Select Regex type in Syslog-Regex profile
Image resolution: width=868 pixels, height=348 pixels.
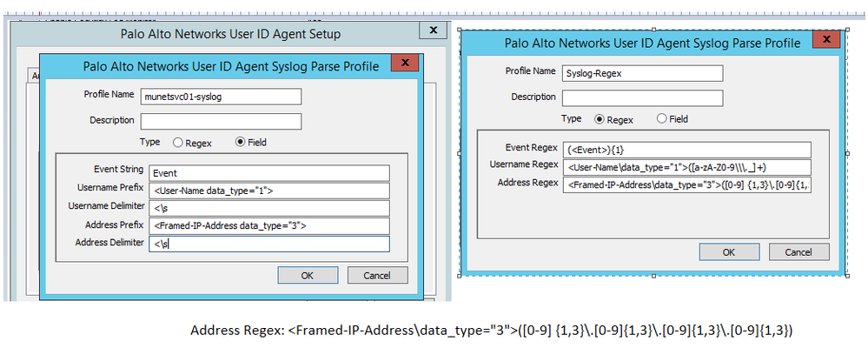click(599, 119)
